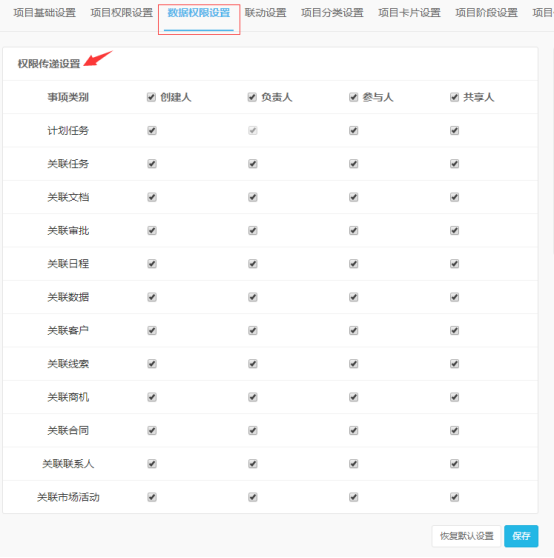Image resolution: width=554 pixels, height=558 pixels.
Task: Open the 项目权限设置 tab
Action: click(x=122, y=13)
